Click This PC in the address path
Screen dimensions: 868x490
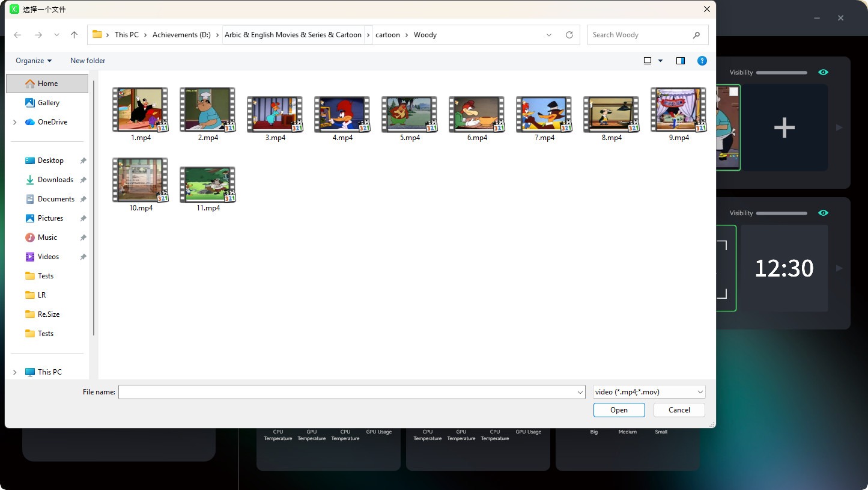(127, 35)
